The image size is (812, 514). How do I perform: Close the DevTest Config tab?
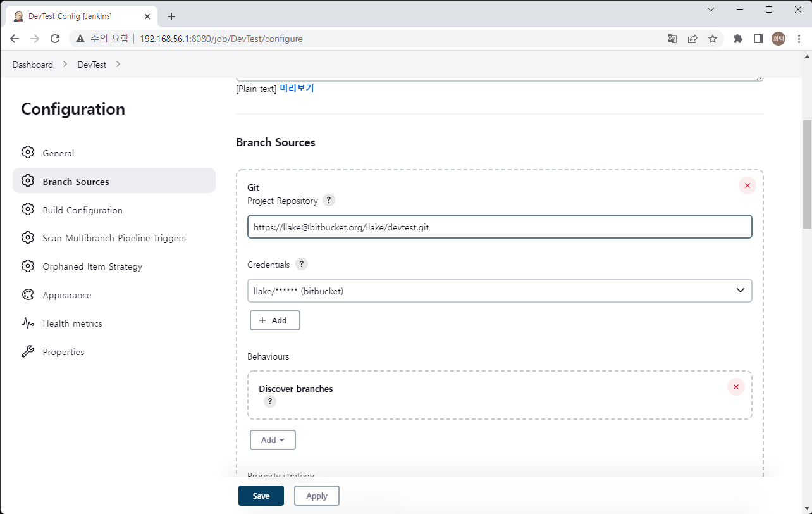click(x=147, y=16)
